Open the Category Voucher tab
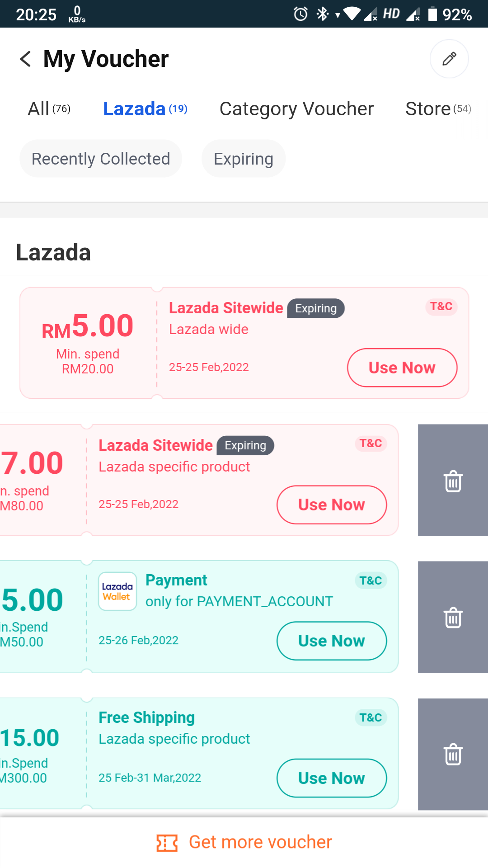 [296, 109]
